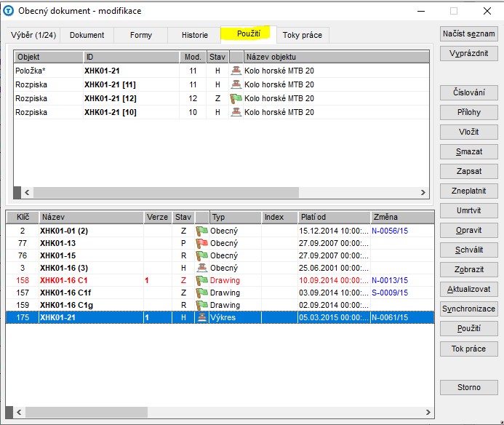This screenshot has height=425, width=504.
Task: Click the Synchronizace button
Action: coord(468,309)
